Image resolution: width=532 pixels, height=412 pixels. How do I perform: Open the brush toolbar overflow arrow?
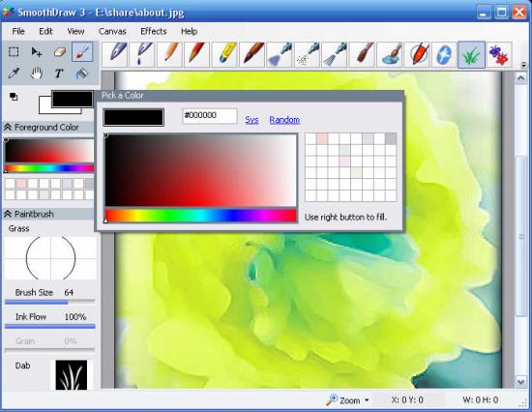(x=523, y=65)
